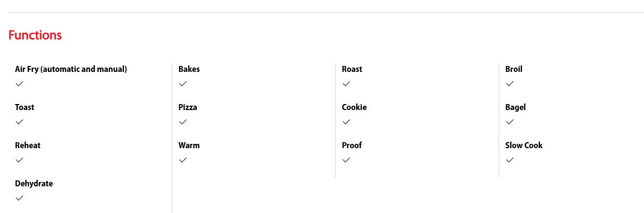Image resolution: width=644 pixels, height=213 pixels.
Task: Click the checkmark under Air Fry
Action: point(19,84)
